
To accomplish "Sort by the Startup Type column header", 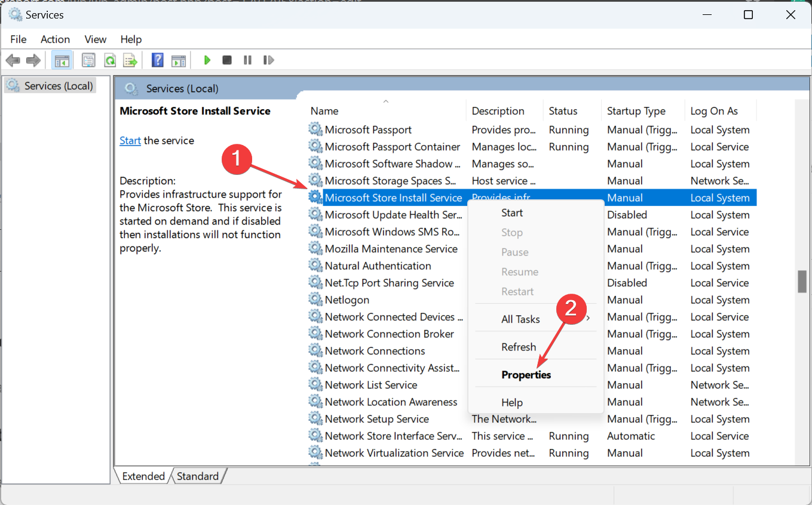I will tap(642, 111).
